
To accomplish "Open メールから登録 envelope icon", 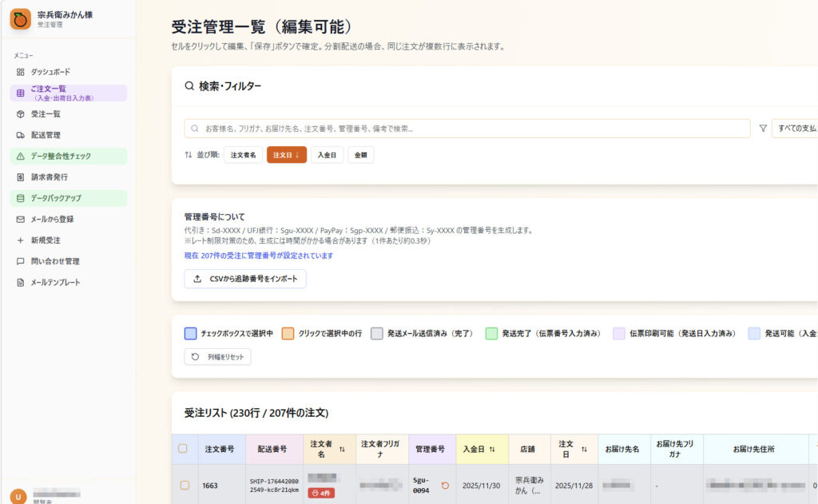I will click(x=20, y=219).
